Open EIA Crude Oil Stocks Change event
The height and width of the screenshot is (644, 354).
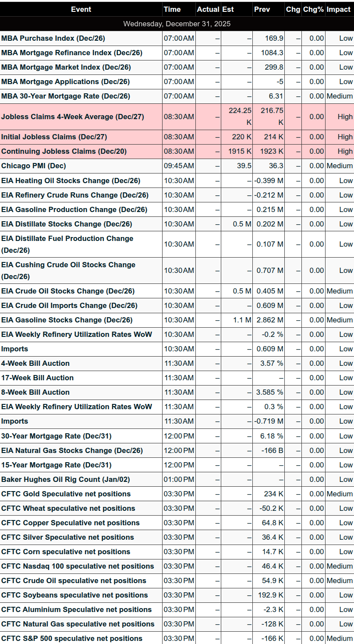tap(68, 291)
